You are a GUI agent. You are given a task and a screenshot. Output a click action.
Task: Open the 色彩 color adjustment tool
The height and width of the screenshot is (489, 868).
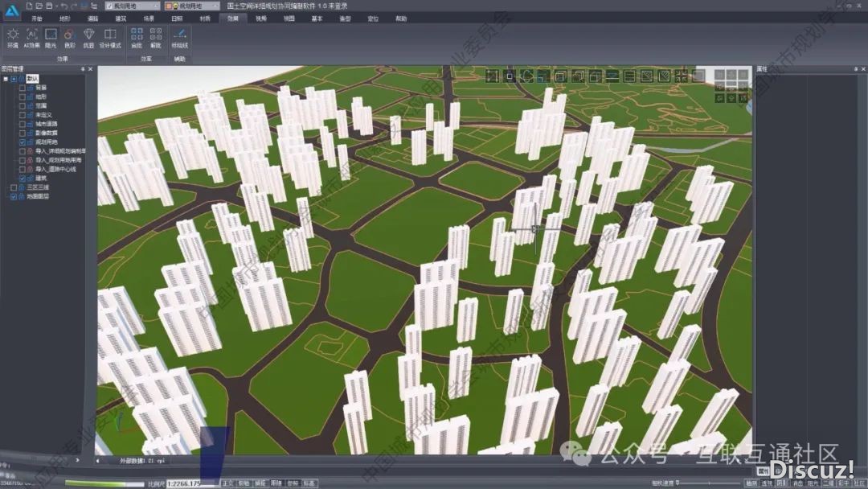pyautogui.click(x=69, y=39)
